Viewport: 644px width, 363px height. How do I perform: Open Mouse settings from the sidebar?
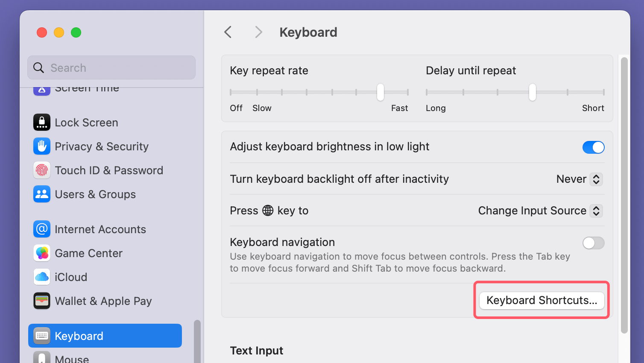[71, 358]
